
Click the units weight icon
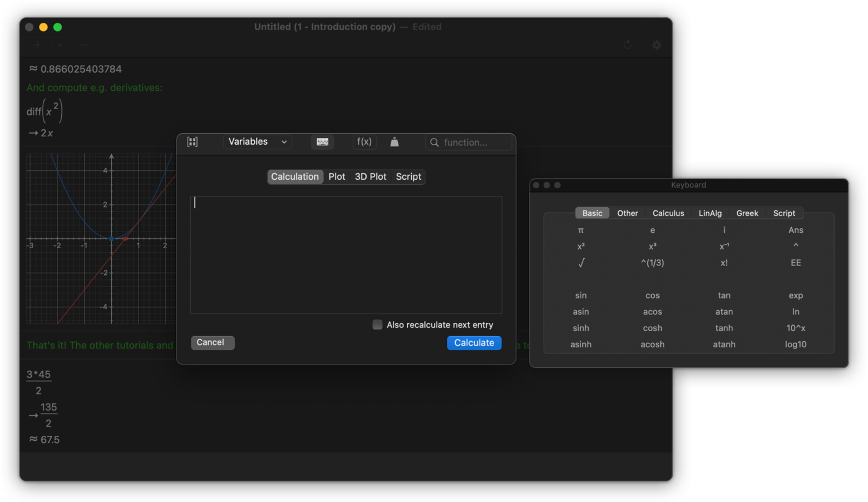[x=394, y=142]
